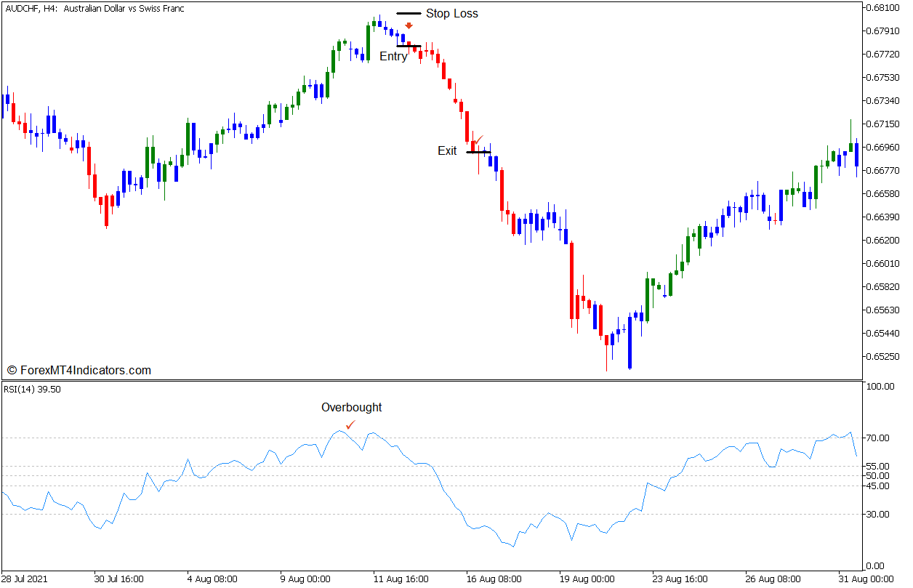The image size is (913, 588).
Task: Click the Stop Loss text label
Action: click(452, 13)
